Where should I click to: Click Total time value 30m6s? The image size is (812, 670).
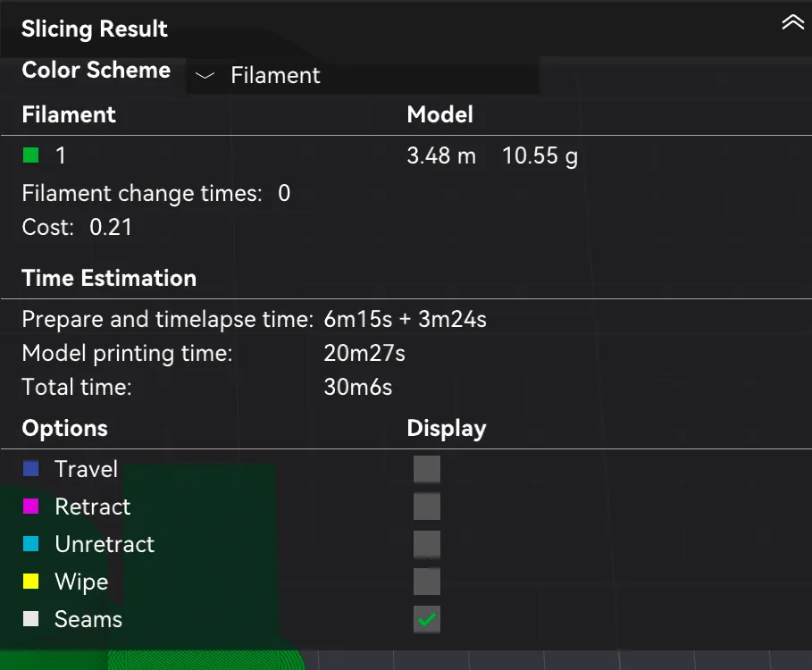358,387
